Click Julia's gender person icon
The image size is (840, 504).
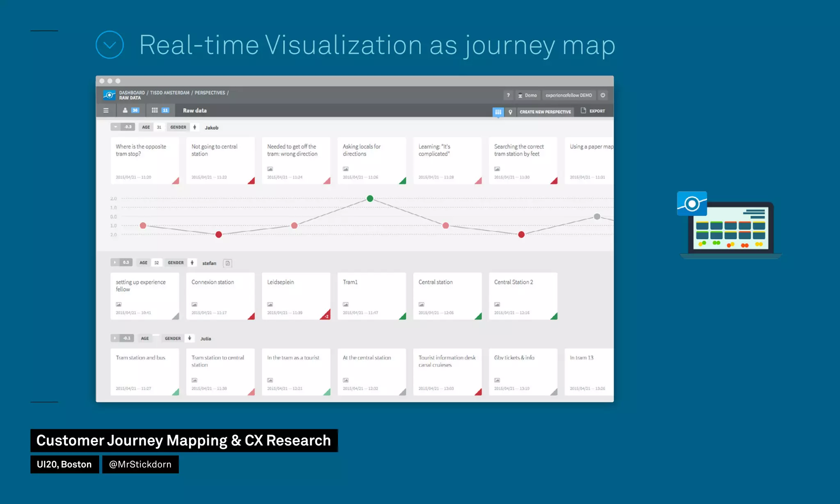(189, 338)
